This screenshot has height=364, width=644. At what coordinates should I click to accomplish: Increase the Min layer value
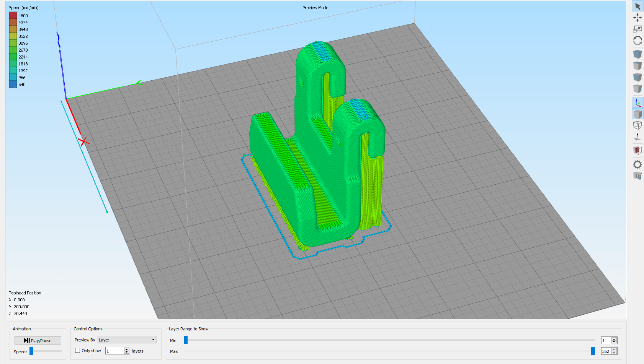click(614, 339)
